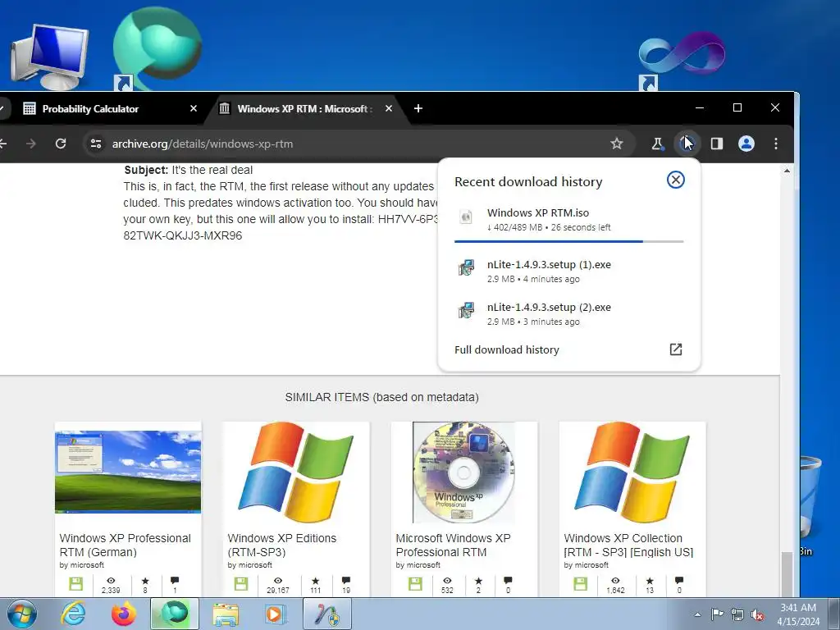Show hidden system tray icons

click(697, 614)
